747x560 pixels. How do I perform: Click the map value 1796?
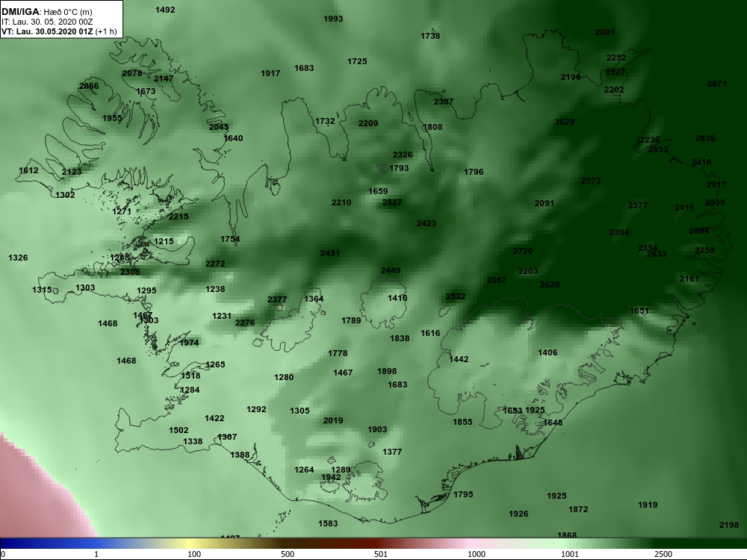point(474,172)
